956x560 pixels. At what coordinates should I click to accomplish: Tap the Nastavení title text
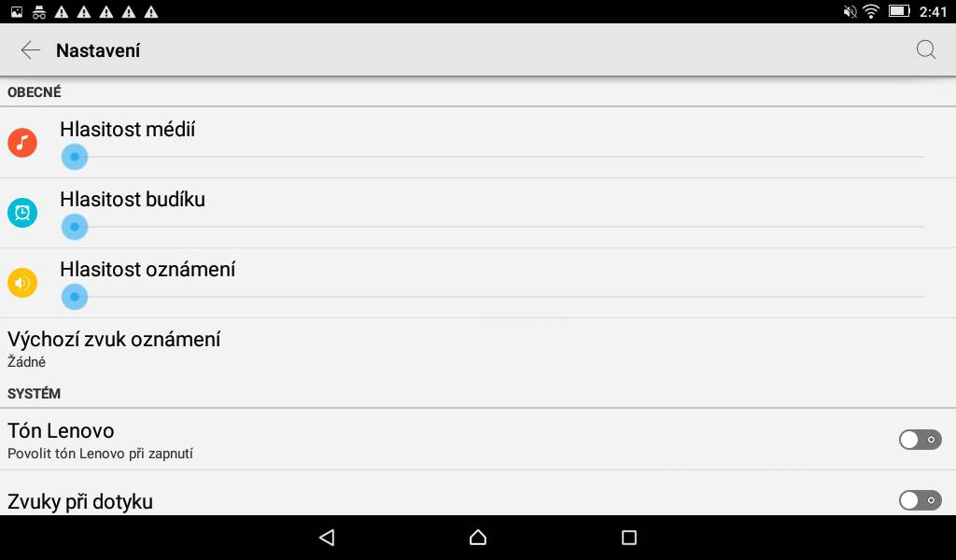[x=98, y=50]
